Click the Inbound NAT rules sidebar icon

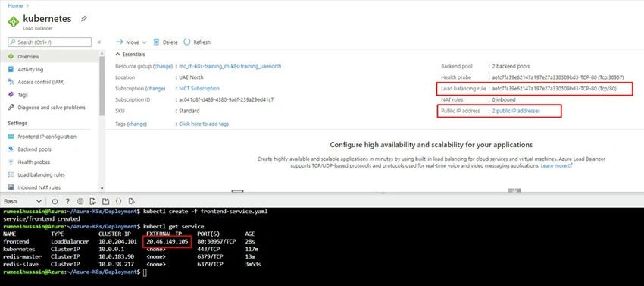click(x=11, y=187)
